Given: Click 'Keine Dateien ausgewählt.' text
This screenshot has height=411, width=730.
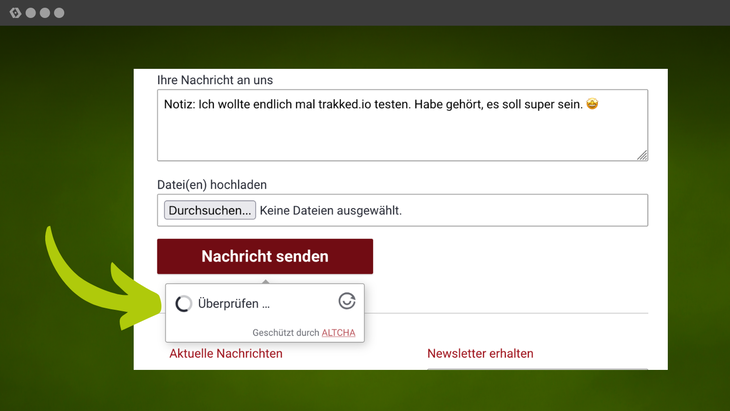Looking at the screenshot, I should (331, 210).
